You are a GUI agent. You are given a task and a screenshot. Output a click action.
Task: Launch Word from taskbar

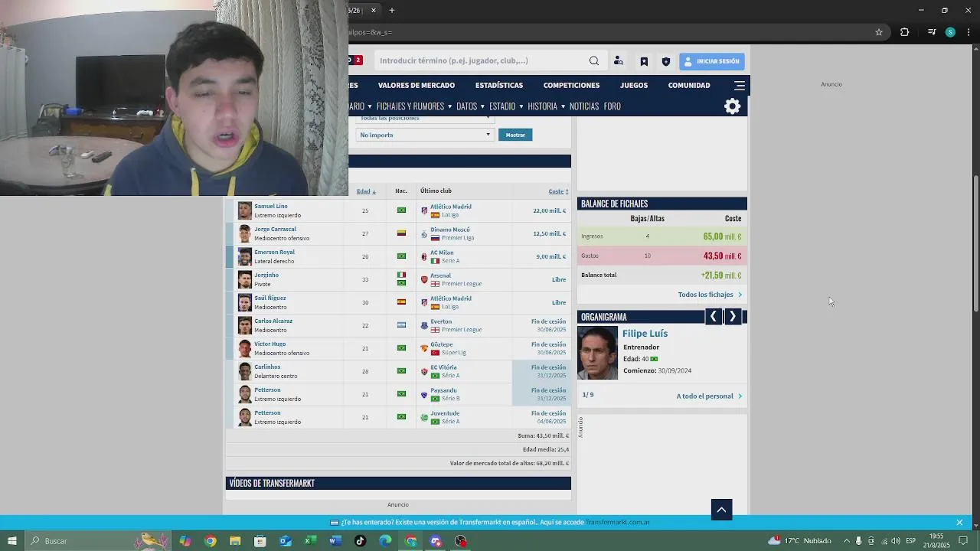point(335,541)
